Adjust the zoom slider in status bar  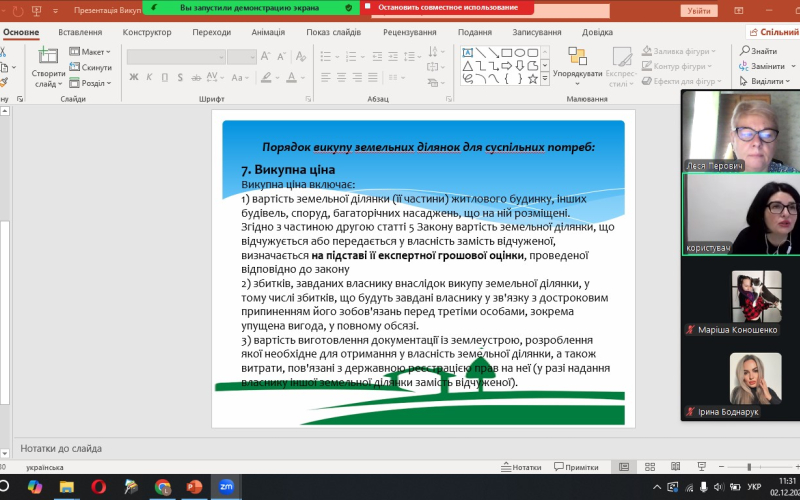(750, 467)
